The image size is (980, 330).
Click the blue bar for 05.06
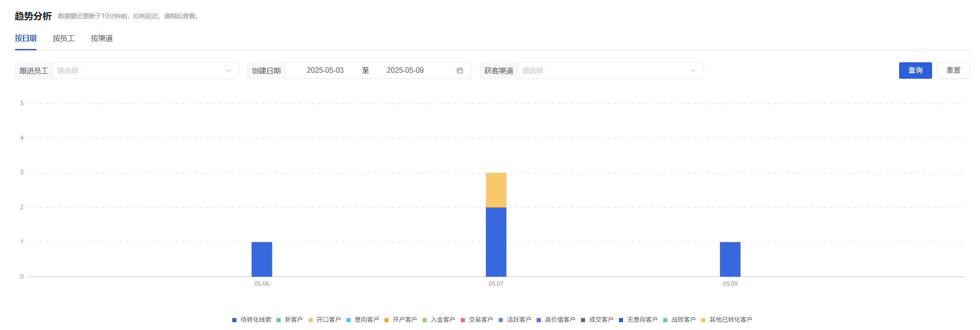[262, 259]
